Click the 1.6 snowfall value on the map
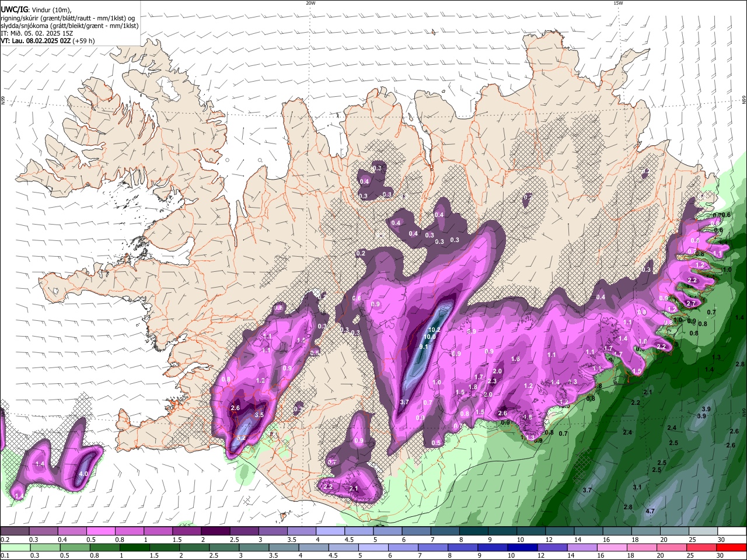The width and height of the screenshot is (747, 560). click(515, 359)
